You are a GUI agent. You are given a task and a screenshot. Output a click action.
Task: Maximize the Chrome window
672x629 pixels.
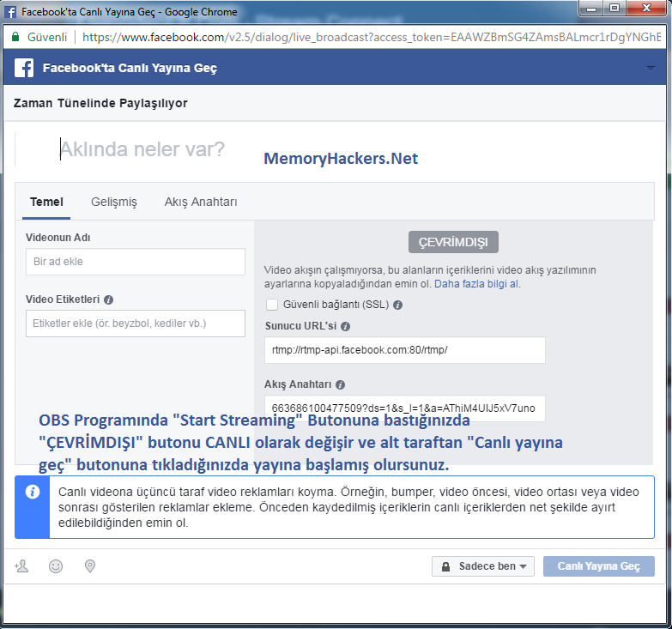click(x=614, y=8)
